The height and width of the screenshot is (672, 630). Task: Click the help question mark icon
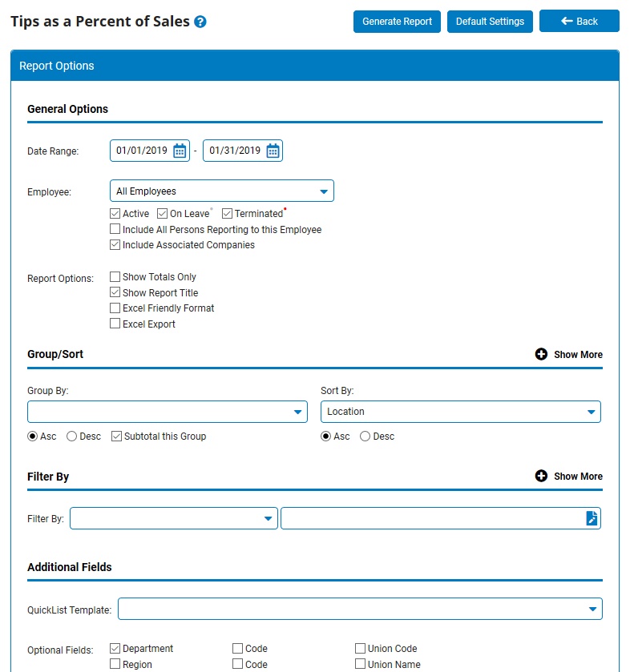point(200,22)
